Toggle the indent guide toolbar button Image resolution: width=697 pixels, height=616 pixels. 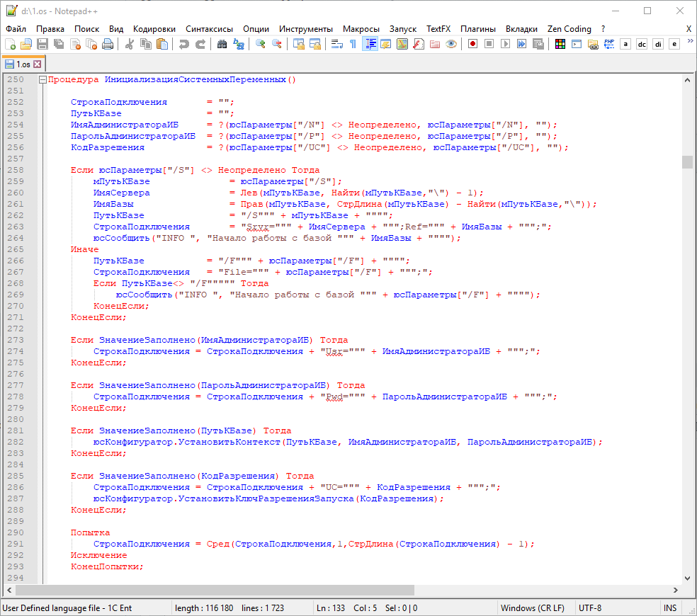point(370,44)
